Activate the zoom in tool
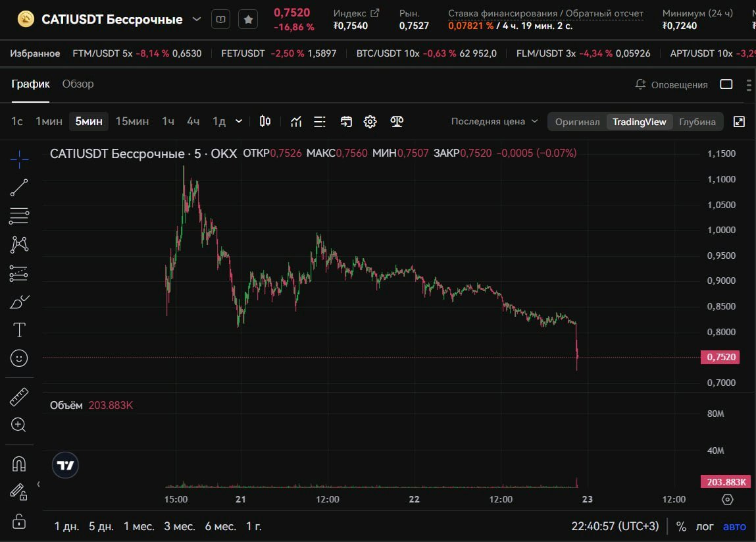Screen dimensions: 756x542 (x=19, y=425)
